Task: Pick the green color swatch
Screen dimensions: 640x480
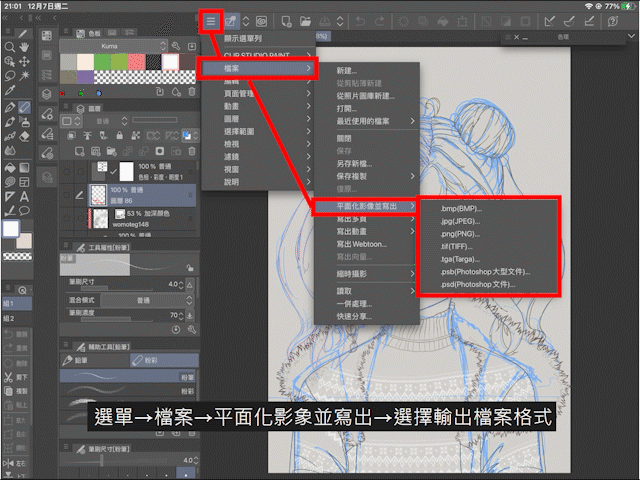Action: coord(102,62)
